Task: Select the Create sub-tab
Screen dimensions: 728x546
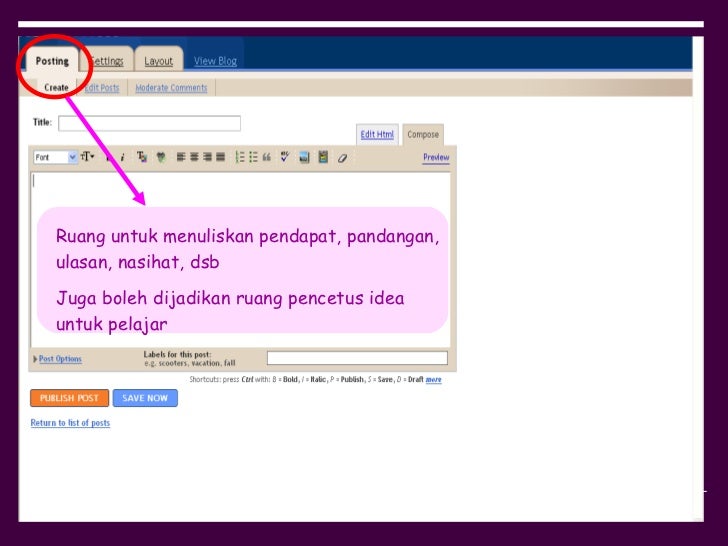Action: [56, 87]
